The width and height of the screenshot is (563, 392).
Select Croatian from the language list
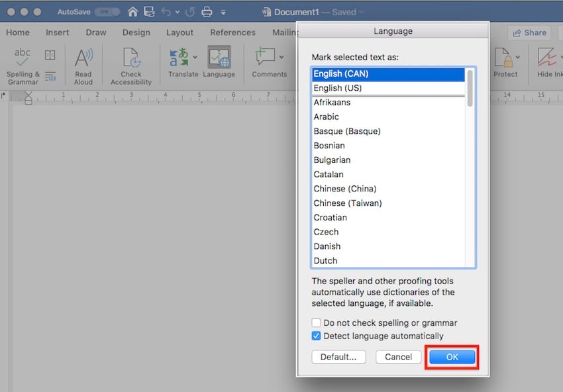tap(330, 217)
